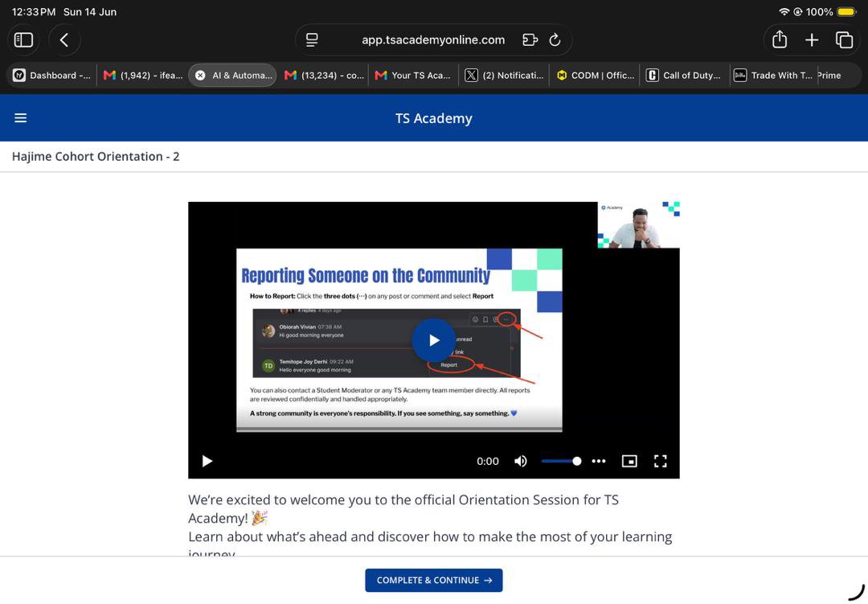Mute the video speaker icon

520,461
